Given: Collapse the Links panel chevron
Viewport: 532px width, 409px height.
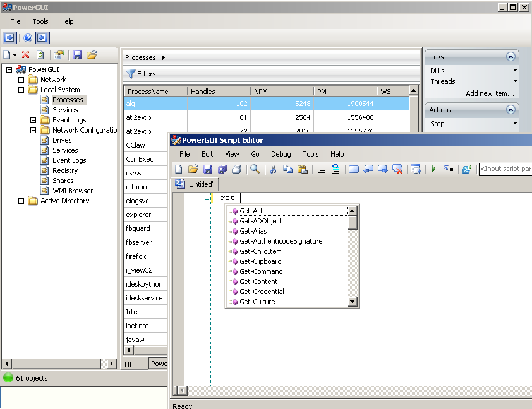Looking at the screenshot, I should coord(511,57).
